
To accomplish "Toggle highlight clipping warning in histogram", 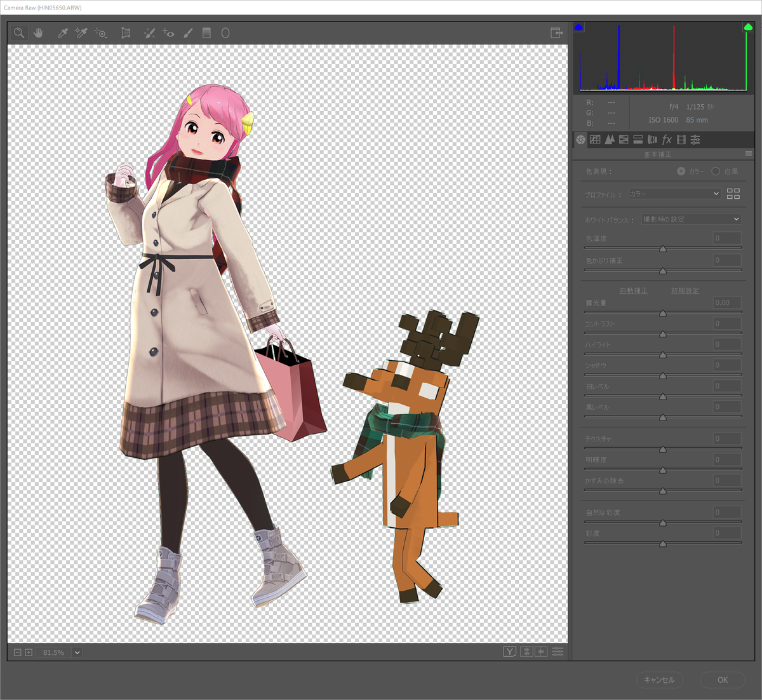I will [x=748, y=27].
